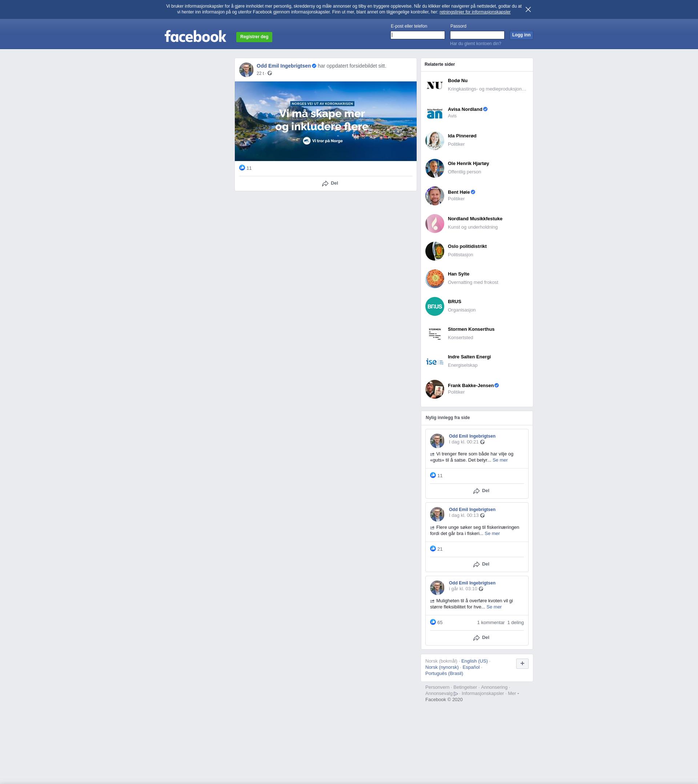
Task: Open the BRUS organisation page icon
Action: (434, 306)
